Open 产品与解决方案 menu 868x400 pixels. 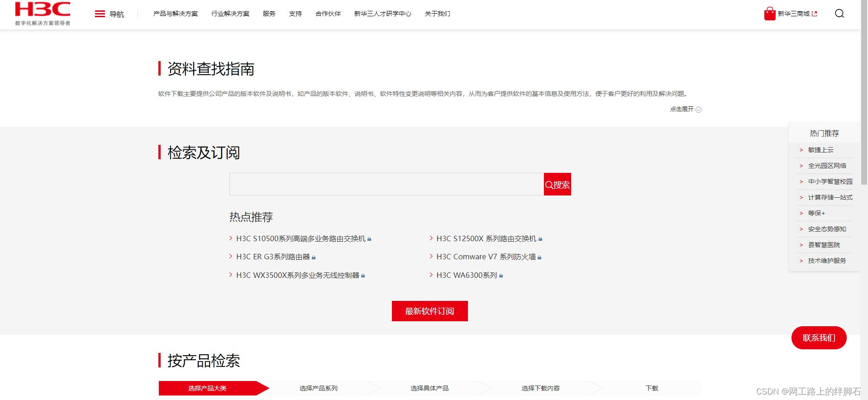tap(176, 14)
